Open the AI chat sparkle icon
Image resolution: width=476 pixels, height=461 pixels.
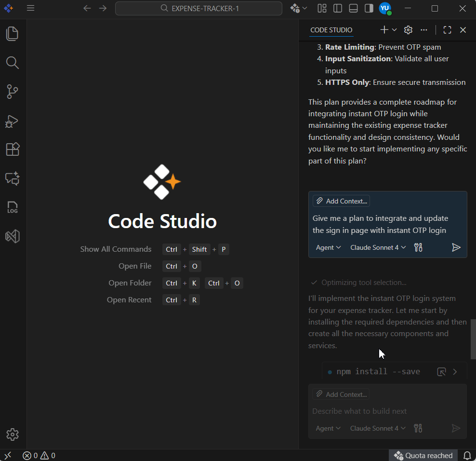(x=13, y=178)
